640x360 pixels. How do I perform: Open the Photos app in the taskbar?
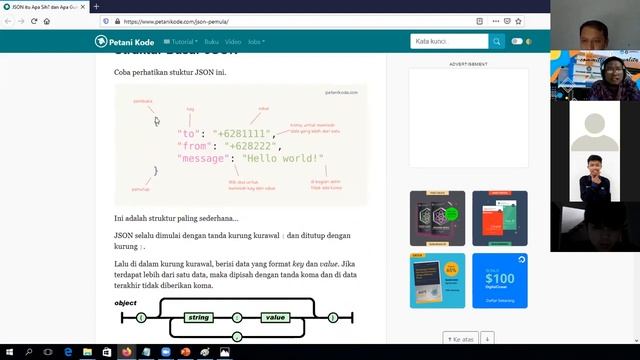click(x=224, y=352)
